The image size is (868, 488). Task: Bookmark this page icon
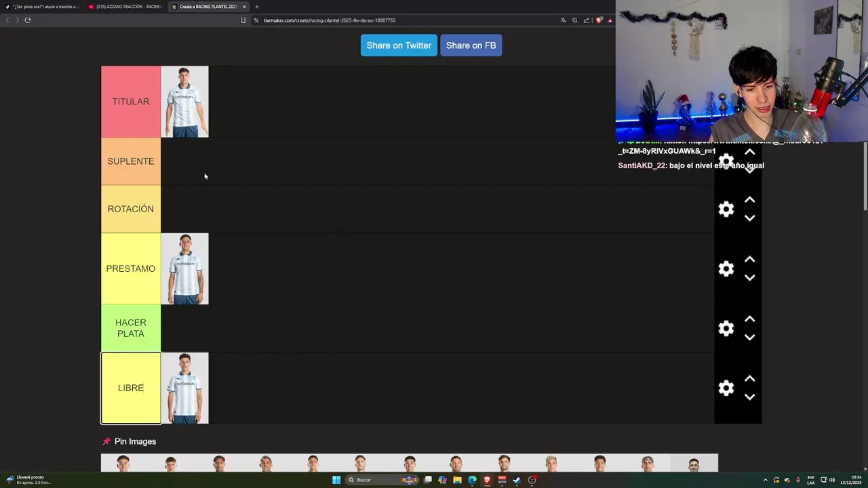(x=243, y=20)
